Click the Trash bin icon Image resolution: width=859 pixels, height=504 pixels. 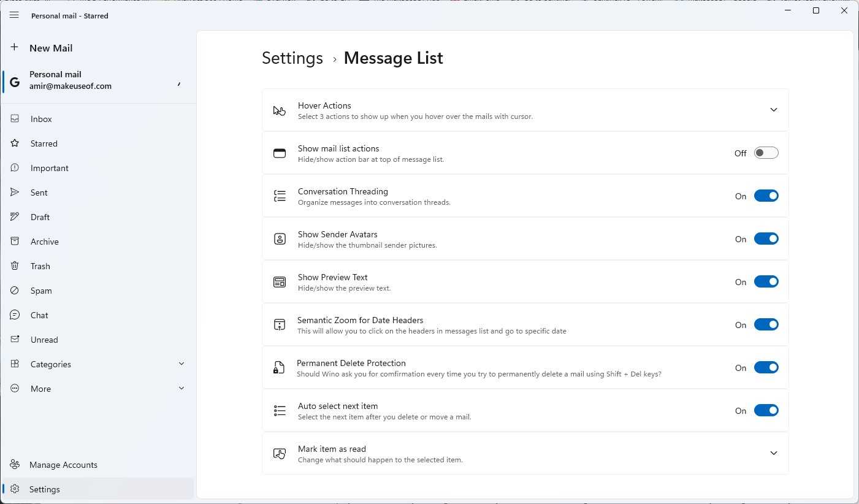click(15, 266)
